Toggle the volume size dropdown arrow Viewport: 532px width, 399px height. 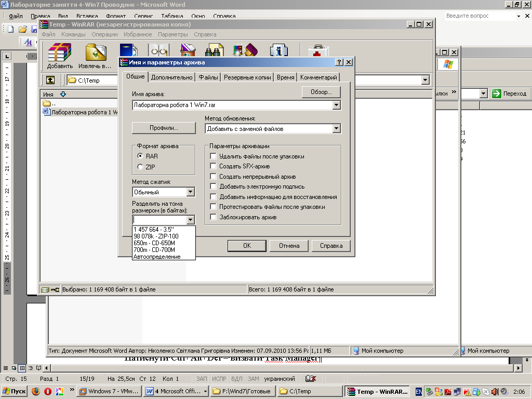click(190, 220)
